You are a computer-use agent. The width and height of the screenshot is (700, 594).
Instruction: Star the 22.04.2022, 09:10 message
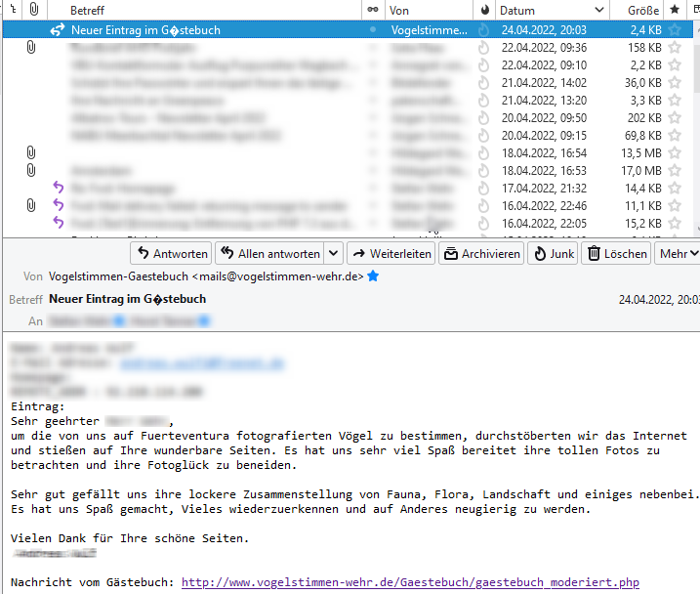[675, 64]
